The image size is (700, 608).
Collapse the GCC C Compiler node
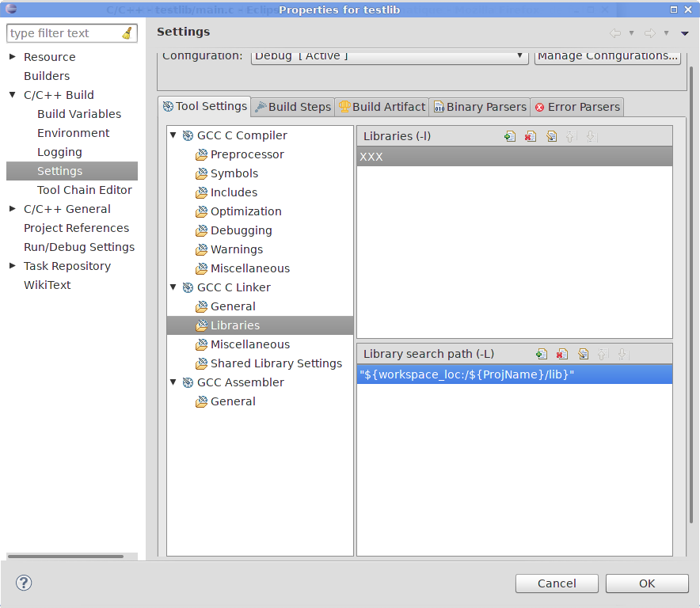(x=173, y=135)
